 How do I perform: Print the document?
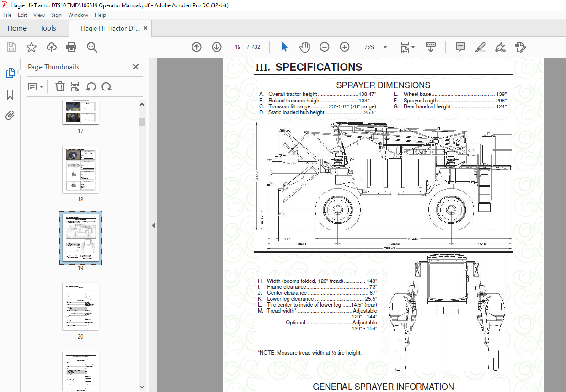tap(71, 47)
